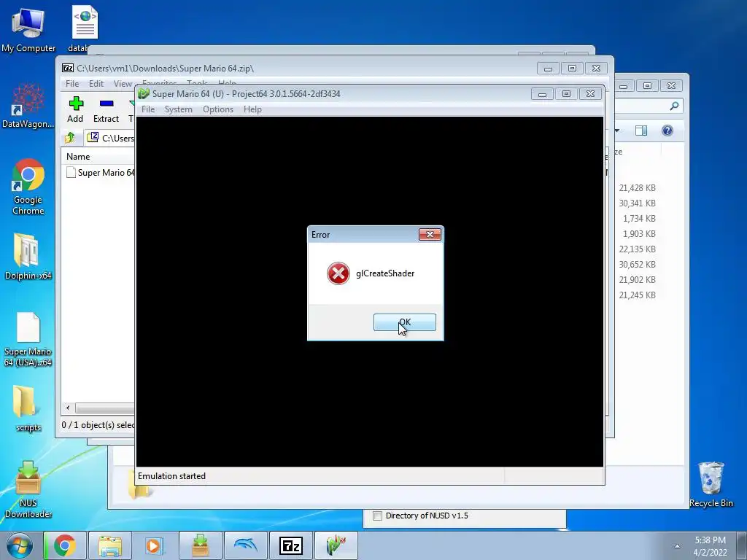Switch to Project64 taskbar icon

pos(336,545)
